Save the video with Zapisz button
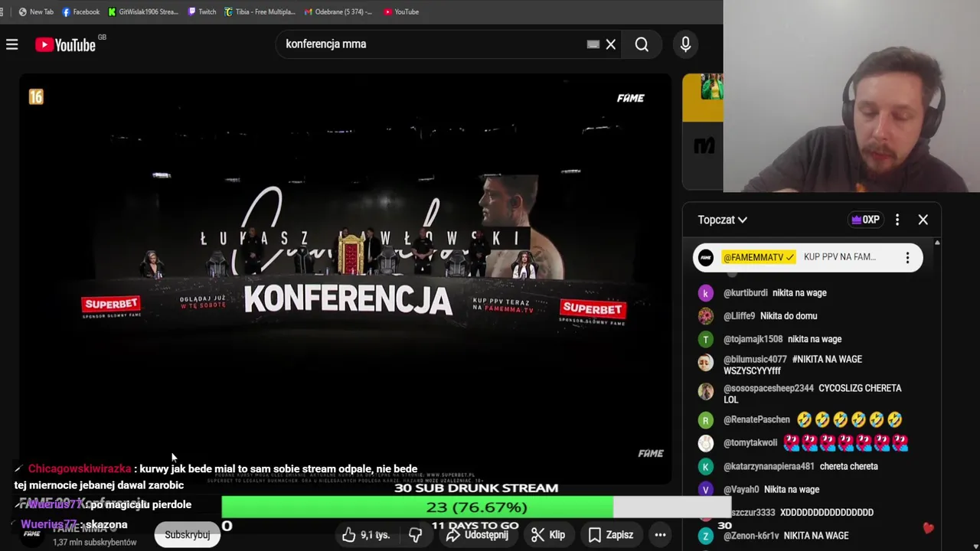Viewport: 980px width, 551px height. point(611,534)
